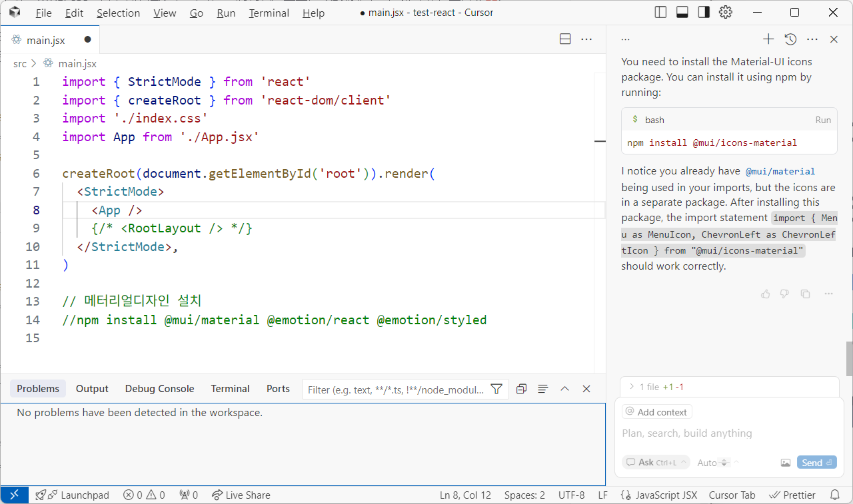Start a new chat with plus icon

click(768, 39)
